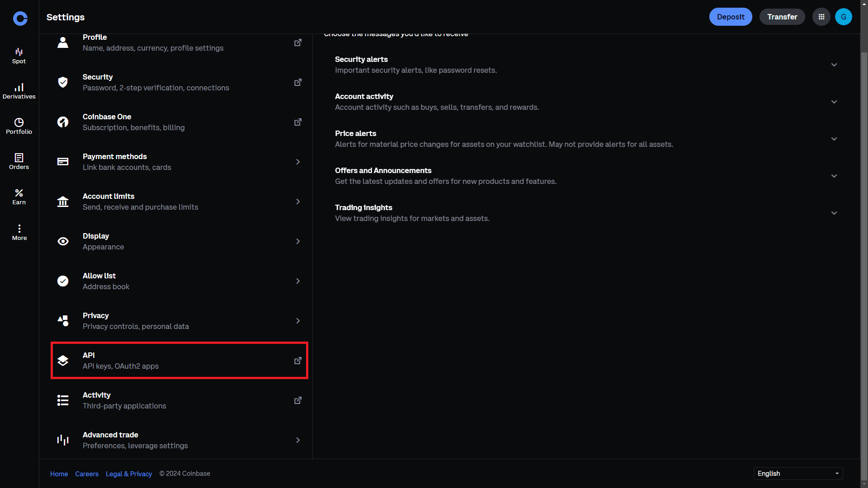Click the Deposit button
Image resolution: width=868 pixels, height=488 pixels.
731,17
